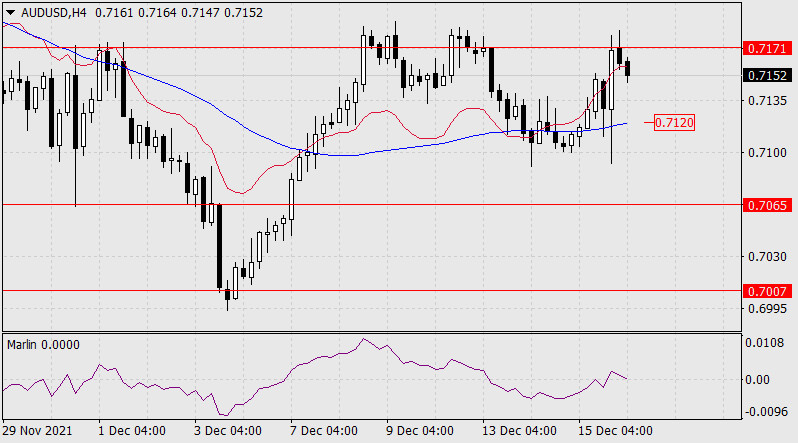Select the OHLC values 0.7161 0.7164 0.7147 0.7152

coord(179,13)
